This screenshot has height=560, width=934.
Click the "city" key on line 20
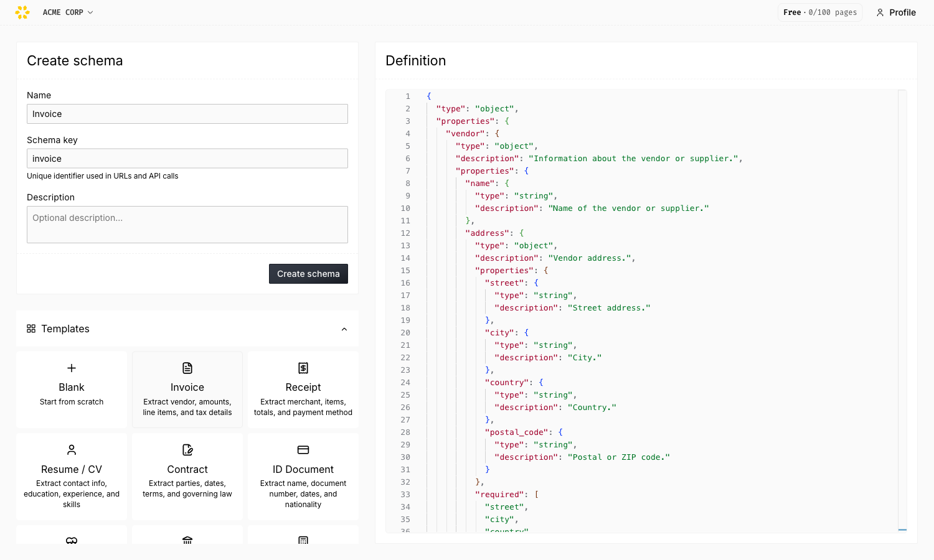(500, 333)
